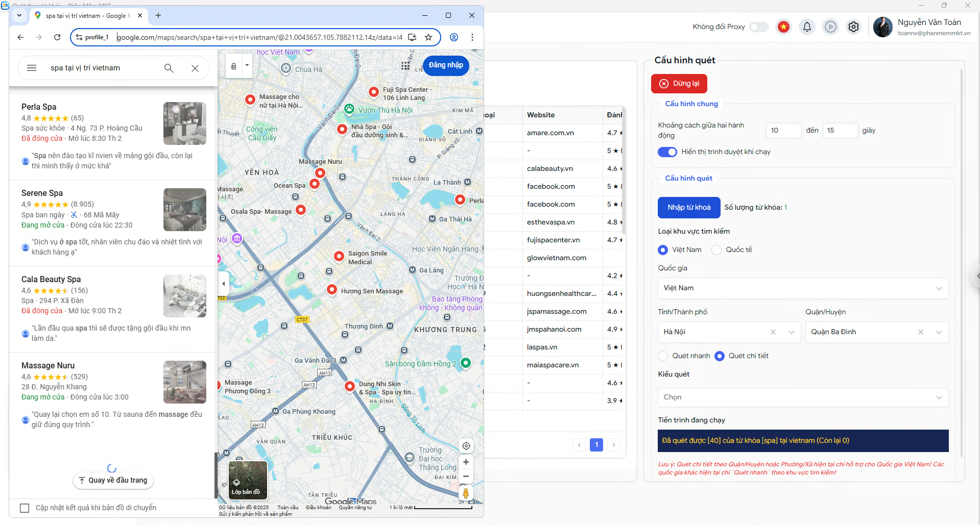Click Quay về đầu trang button
Viewport: 980px width, 525px height.
coord(113,480)
